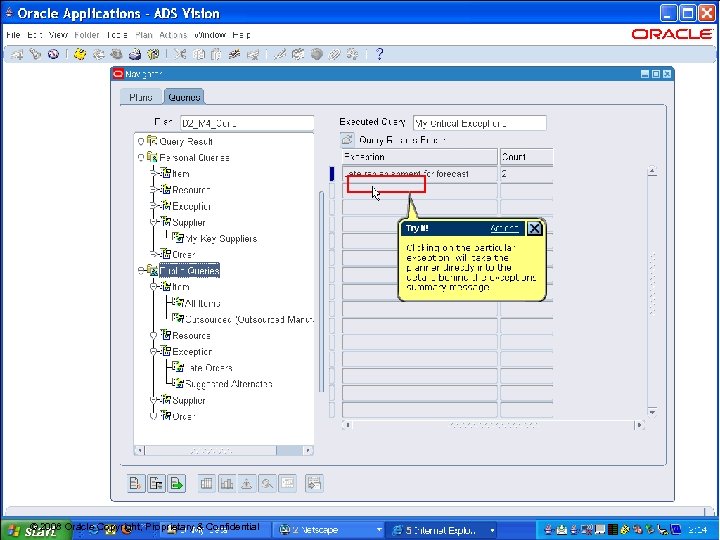Click the Clear Record toolbar icon

coord(235,54)
